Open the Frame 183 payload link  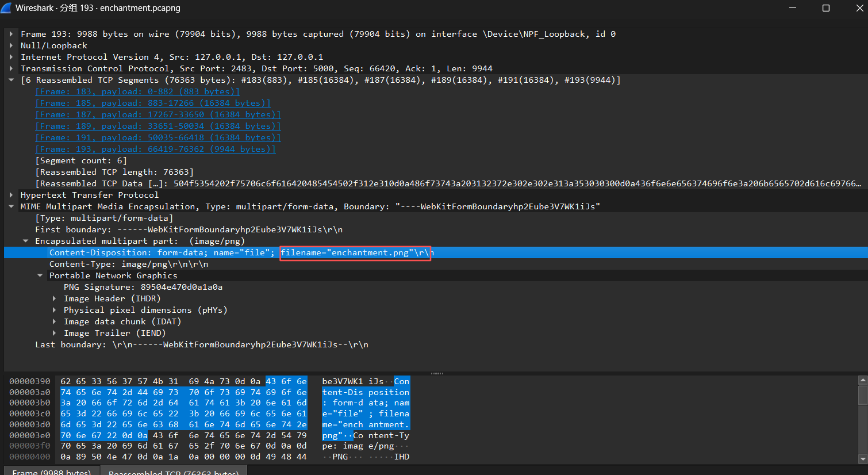click(137, 91)
